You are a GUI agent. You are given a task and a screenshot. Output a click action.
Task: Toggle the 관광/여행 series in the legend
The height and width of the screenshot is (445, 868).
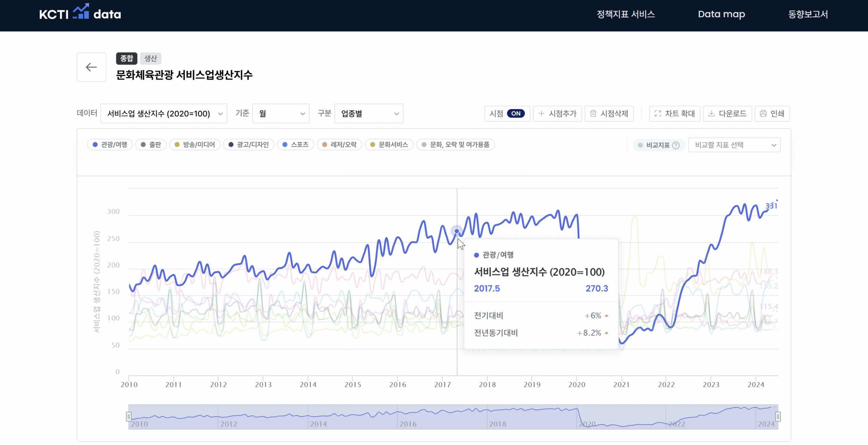coord(110,145)
